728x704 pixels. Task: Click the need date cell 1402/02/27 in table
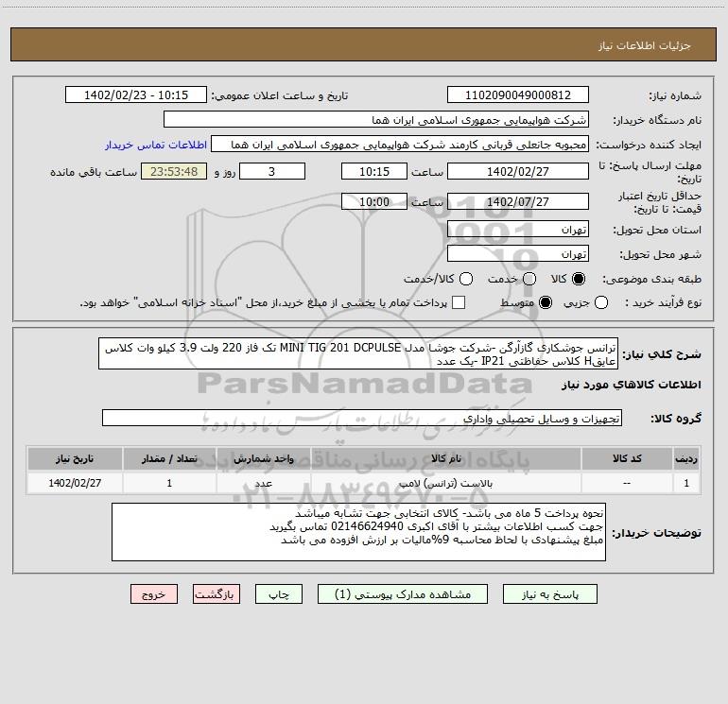click(75, 483)
